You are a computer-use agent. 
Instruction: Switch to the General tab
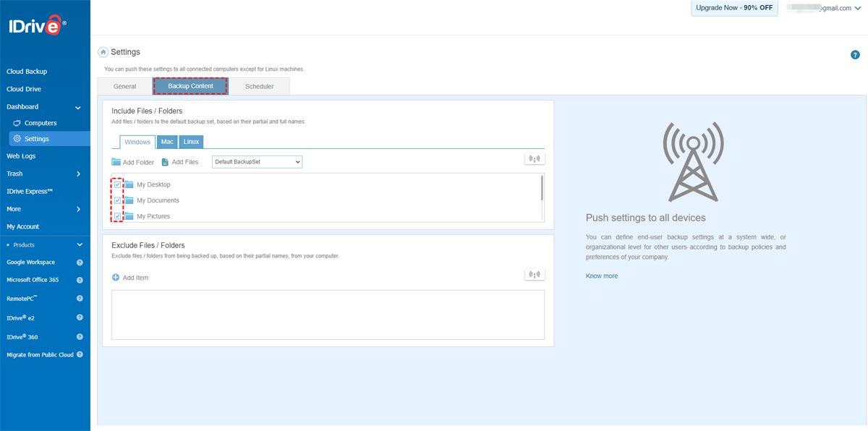point(124,86)
